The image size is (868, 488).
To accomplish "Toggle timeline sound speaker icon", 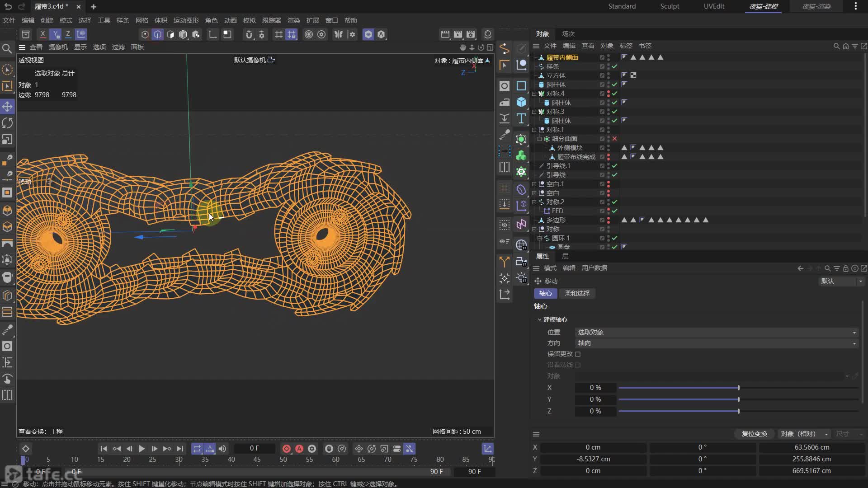I will pyautogui.click(x=222, y=449).
